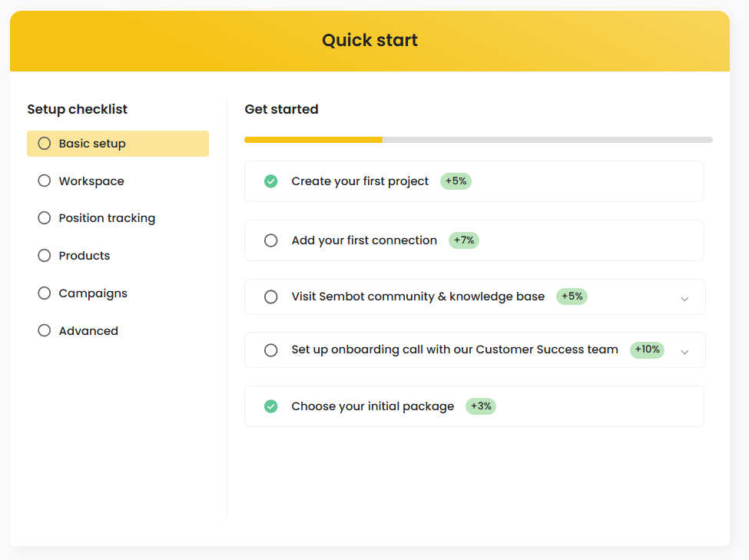This screenshot has height=560, width=749.
Task: Click green checkmark on Create your first project
Action: pyautogui.click(x=270, y=181)
